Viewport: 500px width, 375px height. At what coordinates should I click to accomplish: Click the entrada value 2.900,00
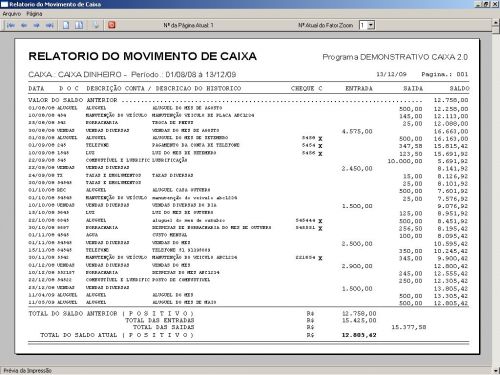coord(357,266)
